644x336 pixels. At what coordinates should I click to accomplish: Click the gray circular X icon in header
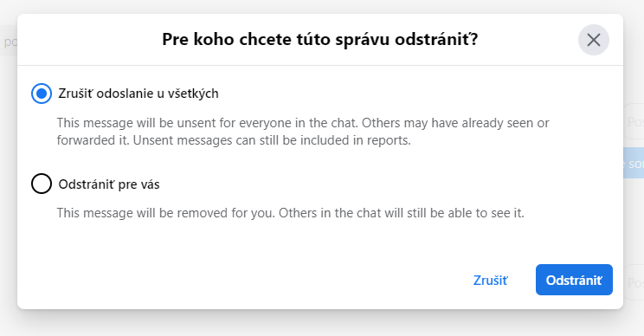point(594,40)
